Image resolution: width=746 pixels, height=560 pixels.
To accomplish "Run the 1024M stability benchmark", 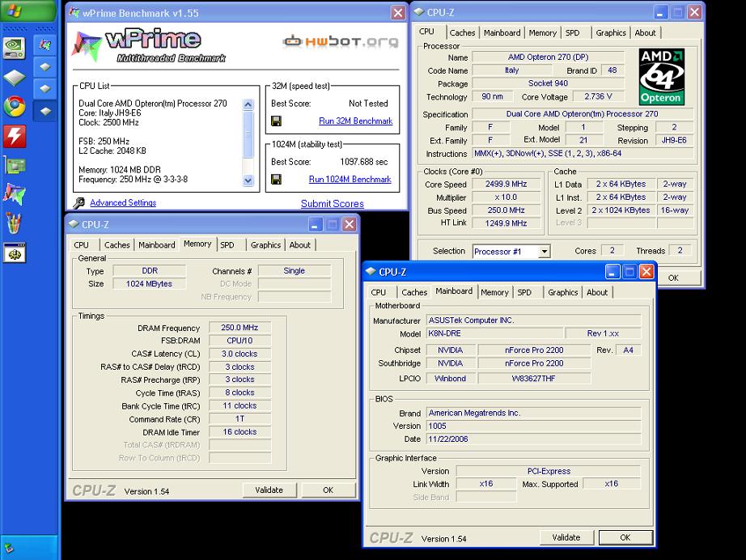I will pyautogui.click(x=350, y=180).
